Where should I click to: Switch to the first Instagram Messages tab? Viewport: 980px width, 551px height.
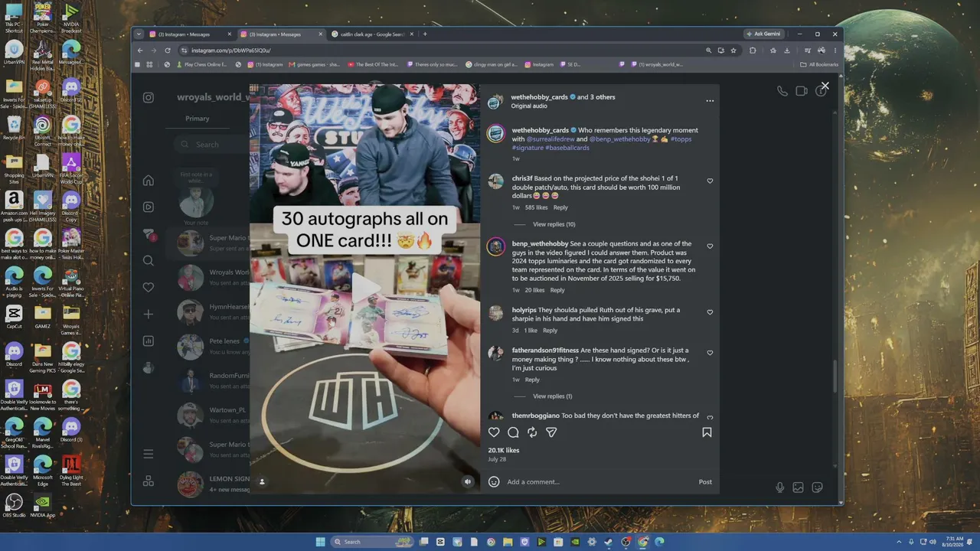point(191,34)
